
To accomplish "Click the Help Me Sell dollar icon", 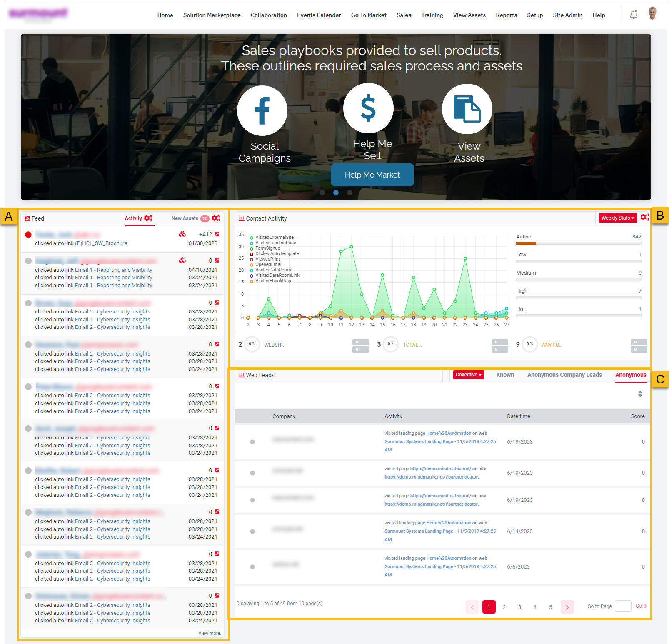I will (368, 108).
